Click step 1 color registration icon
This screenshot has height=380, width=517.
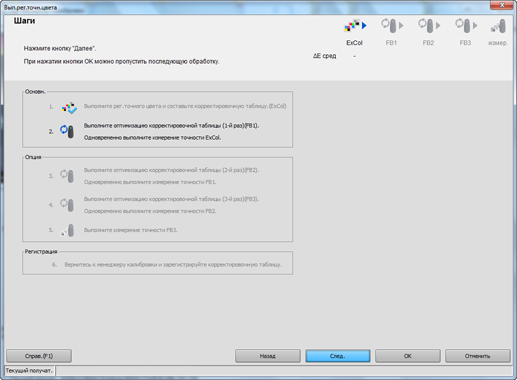tap(69, 107)
